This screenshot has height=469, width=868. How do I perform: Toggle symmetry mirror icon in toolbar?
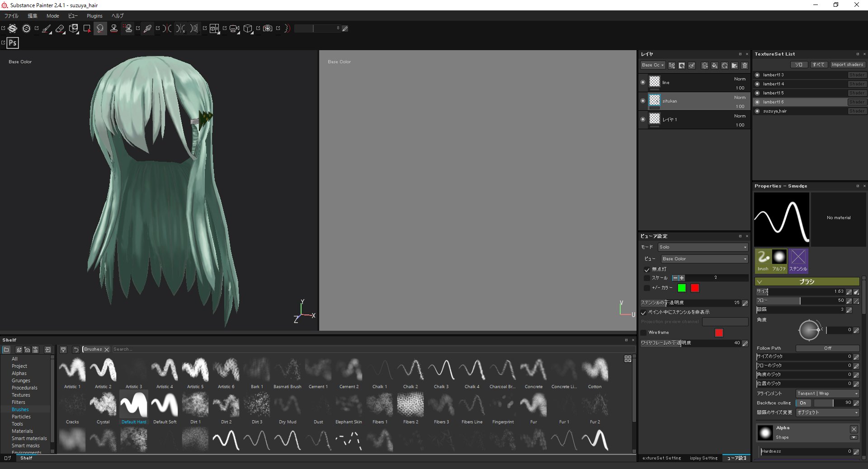(x=168, y=29)
